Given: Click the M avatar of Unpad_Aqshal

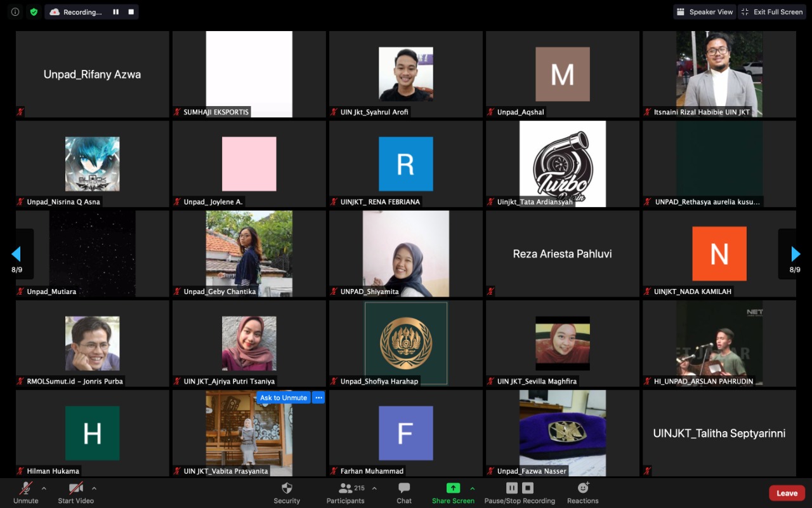Looking at the screenshot, I should [563, 74].
